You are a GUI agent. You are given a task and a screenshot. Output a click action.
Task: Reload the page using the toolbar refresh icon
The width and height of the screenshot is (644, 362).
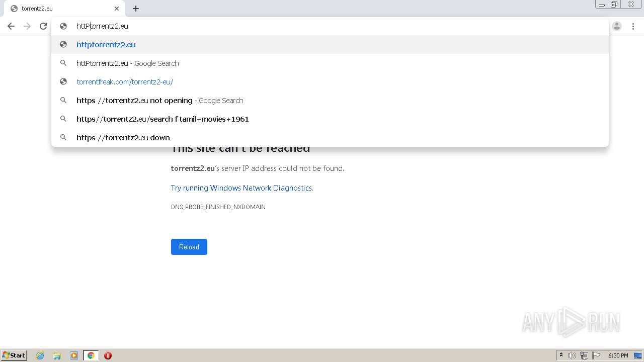click(x=43, y=26)
